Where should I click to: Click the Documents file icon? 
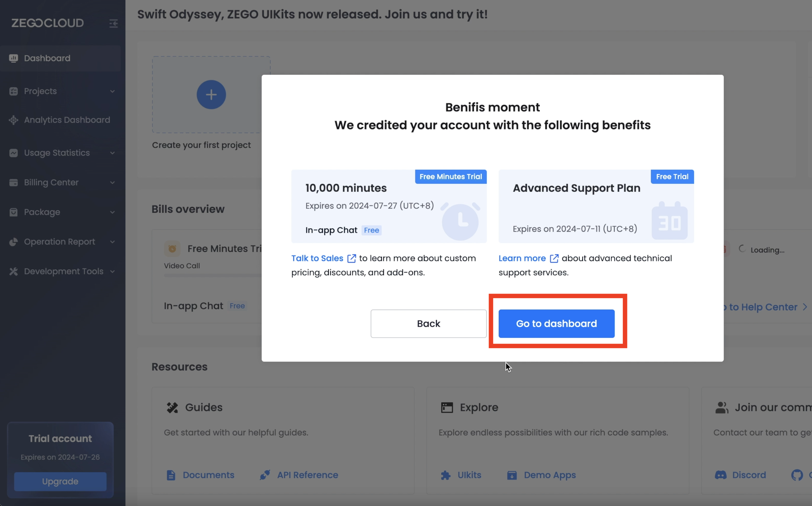pos(171,475)
